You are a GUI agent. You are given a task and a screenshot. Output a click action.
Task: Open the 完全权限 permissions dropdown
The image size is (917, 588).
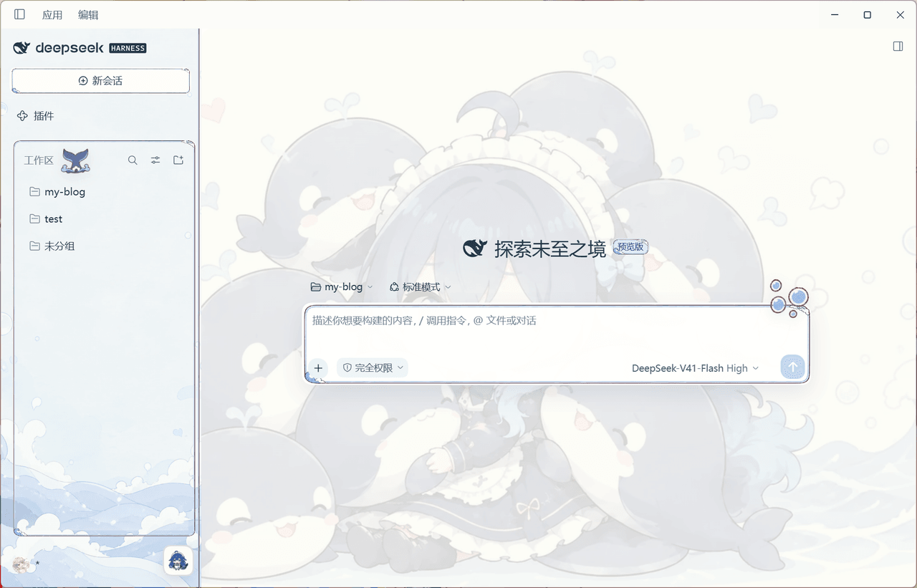coord(373,368)
